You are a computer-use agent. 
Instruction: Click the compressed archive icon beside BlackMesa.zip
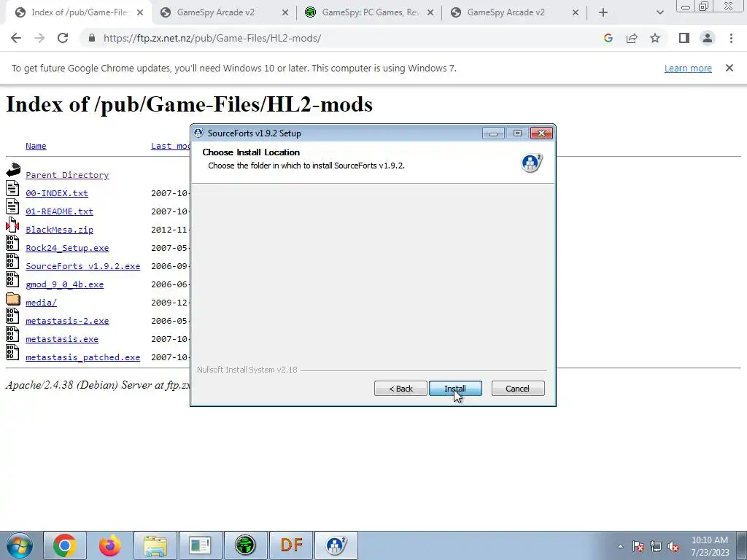12,225
